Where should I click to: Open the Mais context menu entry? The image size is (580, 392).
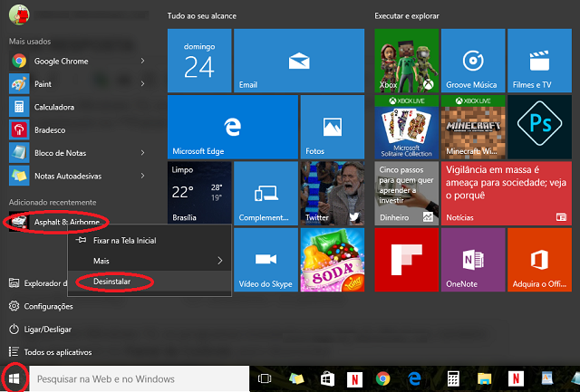[150, 261]
